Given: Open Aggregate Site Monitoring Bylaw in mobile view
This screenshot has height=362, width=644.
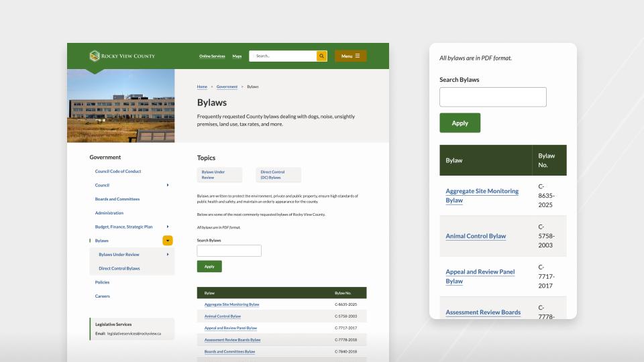Looking at the screenshot, I should pyautogui.click(x=482, y=195).
